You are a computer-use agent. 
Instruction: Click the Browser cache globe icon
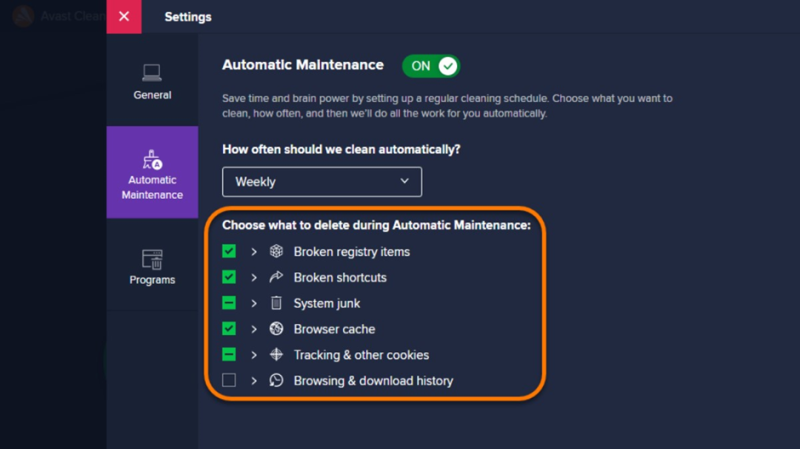pyautogui.click(x=276, y=329)
